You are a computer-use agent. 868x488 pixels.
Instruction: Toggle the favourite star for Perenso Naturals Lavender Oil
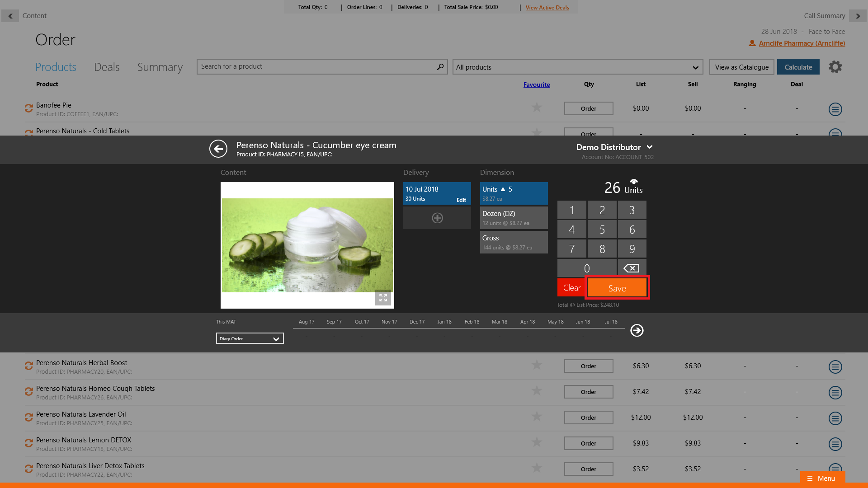pyautogui.click(x=537, y=417)
